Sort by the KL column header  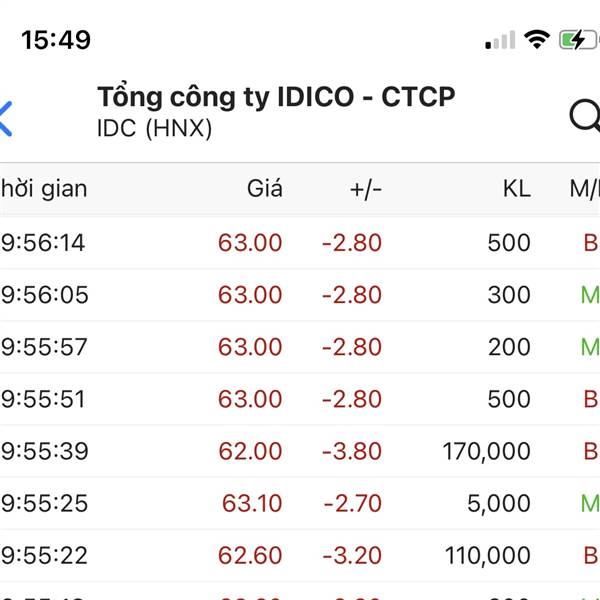click(517, 189)
